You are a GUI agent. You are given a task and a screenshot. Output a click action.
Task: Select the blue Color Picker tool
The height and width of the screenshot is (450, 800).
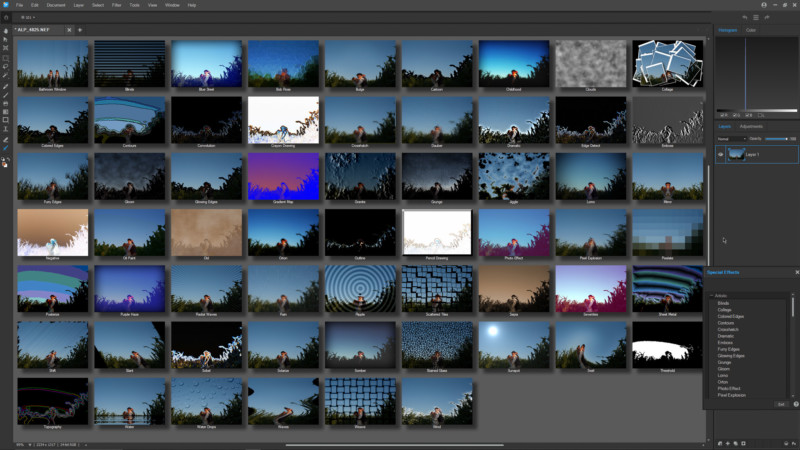click(x=6, y=148)
